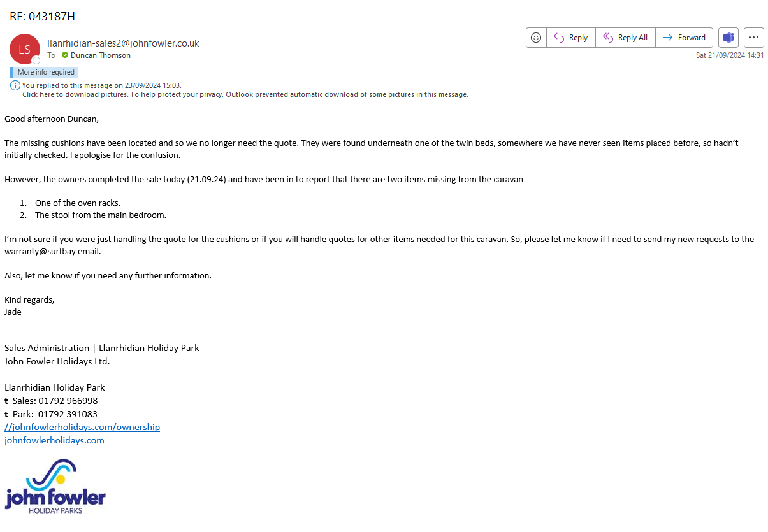Click Reply All to respond to everyone
Viewport: 768px width, 532px height.
coord(625,38)
